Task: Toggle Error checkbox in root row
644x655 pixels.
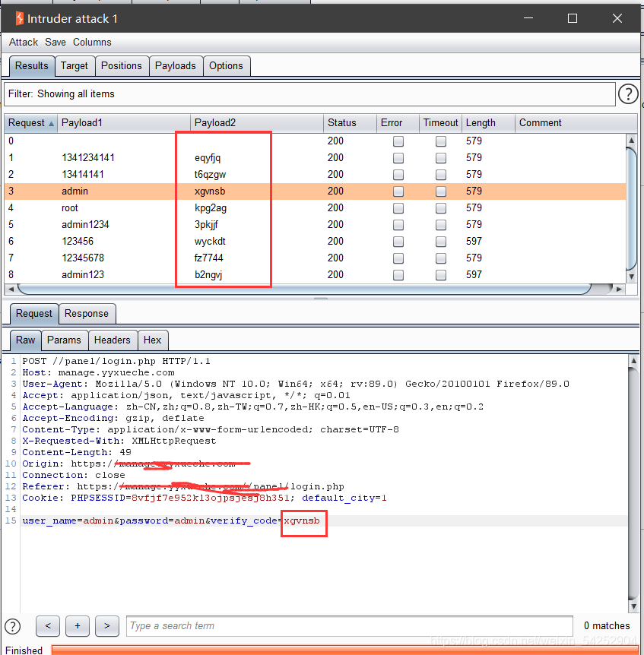Action: pyautogui.click(x=398, y=208)
